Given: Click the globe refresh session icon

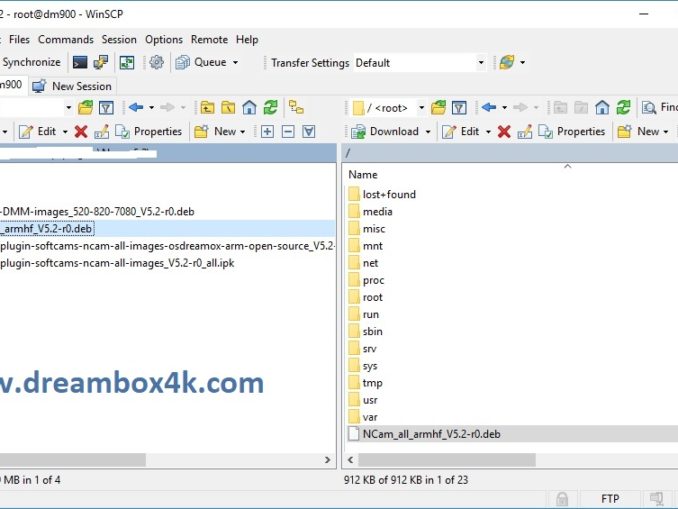Looking at the screenshot, I should click(507, 63).
